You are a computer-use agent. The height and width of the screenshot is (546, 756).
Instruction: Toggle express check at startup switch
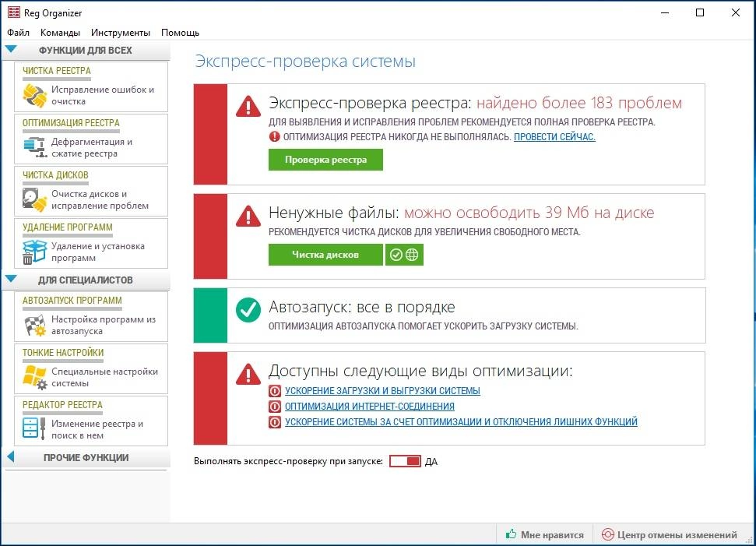coord(405,461)
